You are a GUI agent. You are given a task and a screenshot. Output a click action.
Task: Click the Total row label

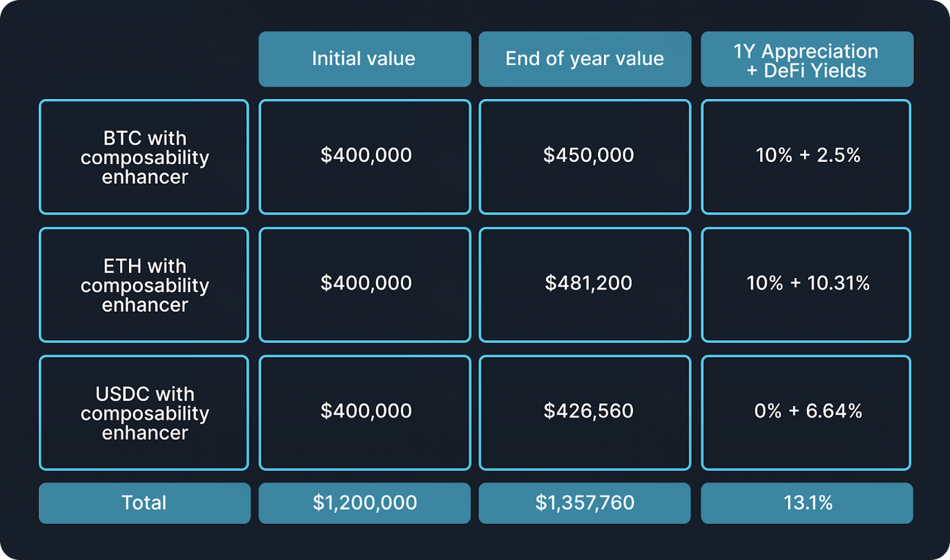point(145,503)
